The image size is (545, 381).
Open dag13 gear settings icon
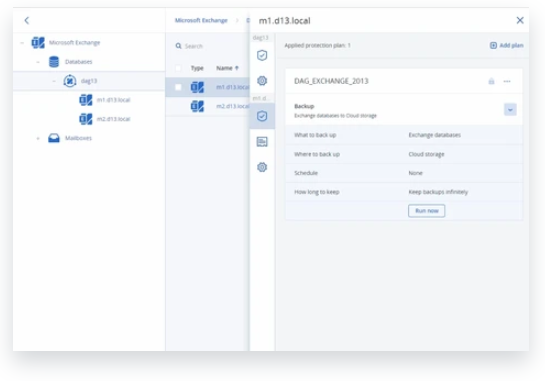tap(262, 81)
